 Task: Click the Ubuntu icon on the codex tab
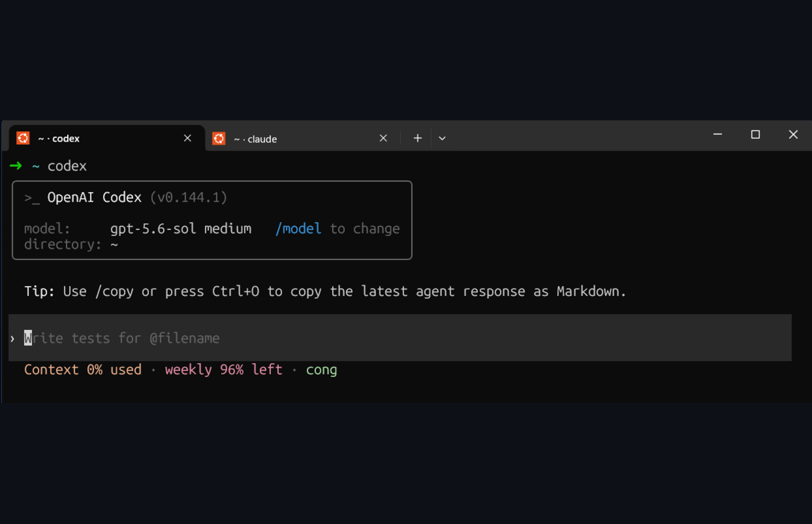click(x=23, y=138)
